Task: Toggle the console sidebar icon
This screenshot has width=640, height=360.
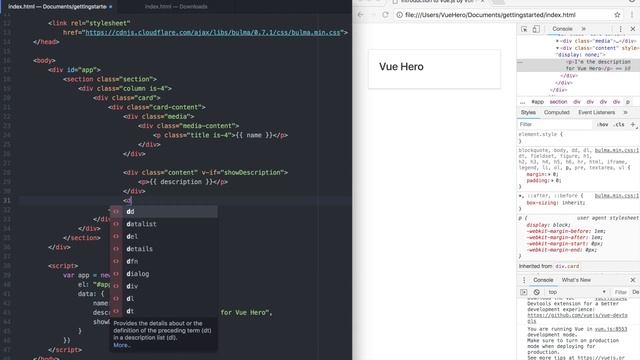Action: click(524, 292)
